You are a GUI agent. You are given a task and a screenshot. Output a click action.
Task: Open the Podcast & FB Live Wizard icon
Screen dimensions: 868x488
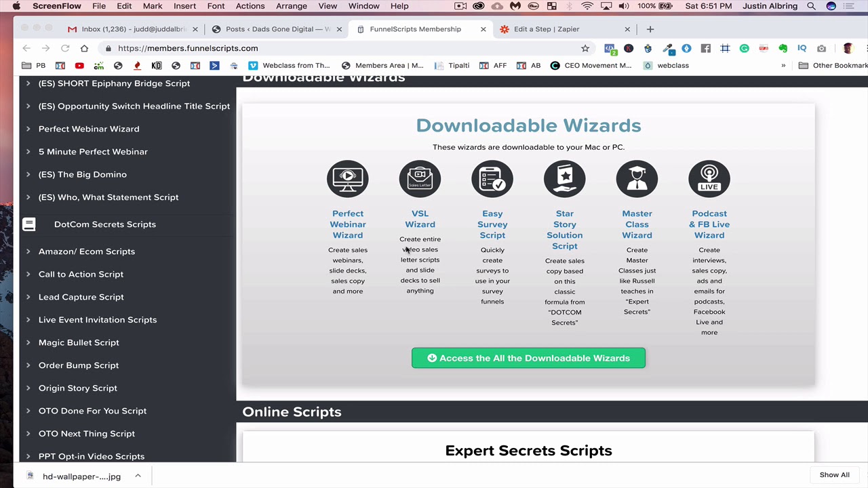[x=709, y=178]
